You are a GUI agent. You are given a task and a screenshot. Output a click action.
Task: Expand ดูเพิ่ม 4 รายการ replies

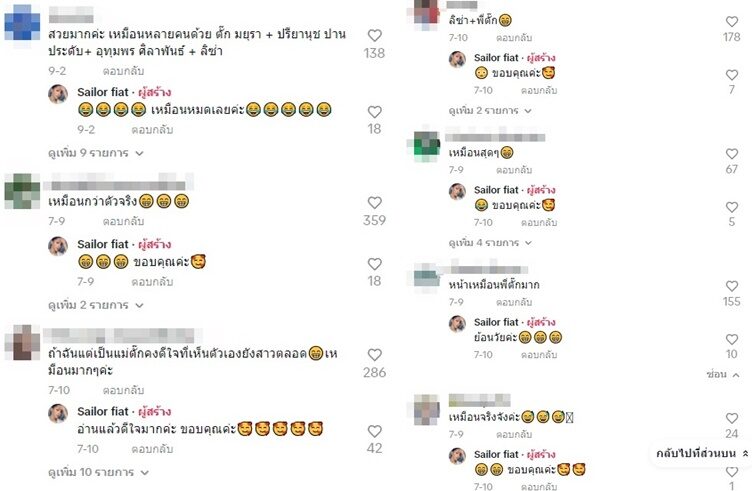[490, 243]
